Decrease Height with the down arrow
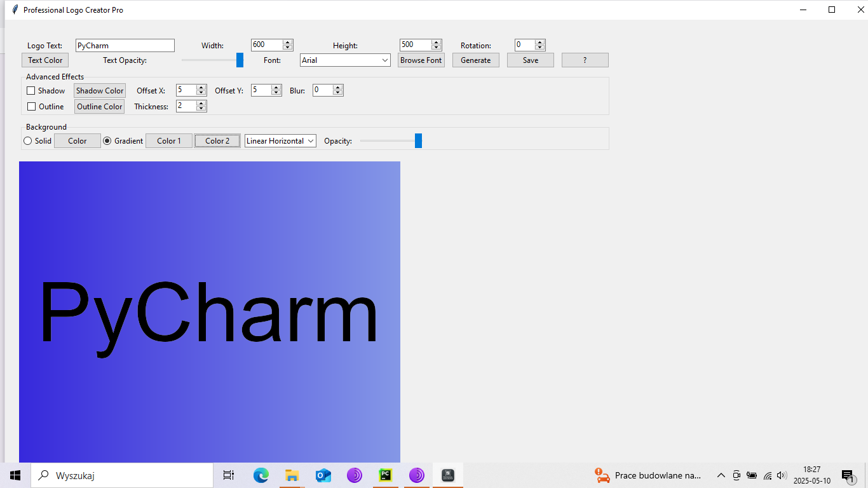Screen dimensions: 868x488 (437, 48)
